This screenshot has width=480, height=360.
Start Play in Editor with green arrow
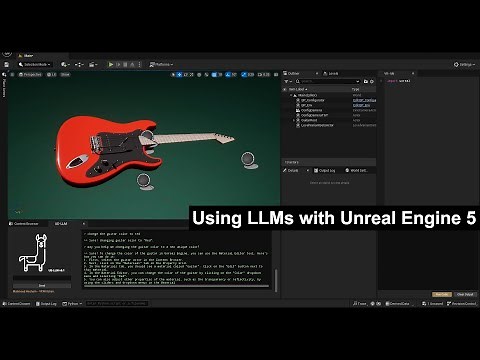point(111,64)
